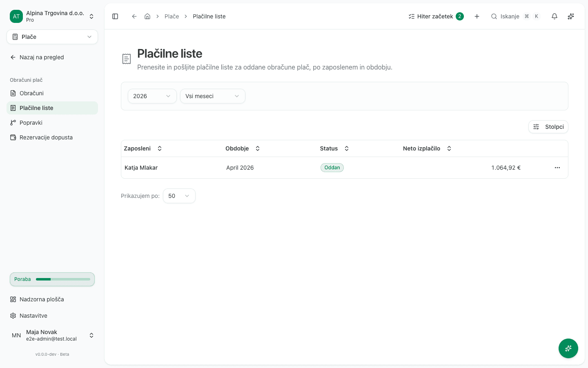Open the notifications bell
Image resolution: width=588 pixels, height=368 pixels.
click(x=555, y=16)
